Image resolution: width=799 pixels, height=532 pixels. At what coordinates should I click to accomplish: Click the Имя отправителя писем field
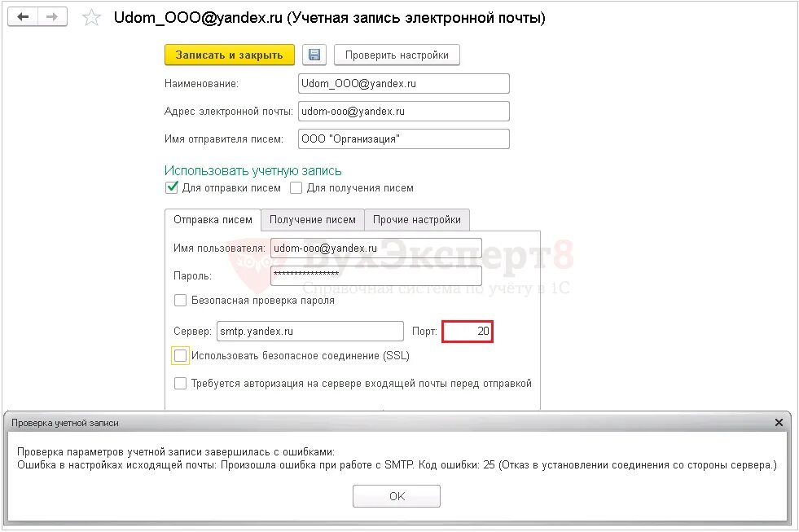click(404, 138)
